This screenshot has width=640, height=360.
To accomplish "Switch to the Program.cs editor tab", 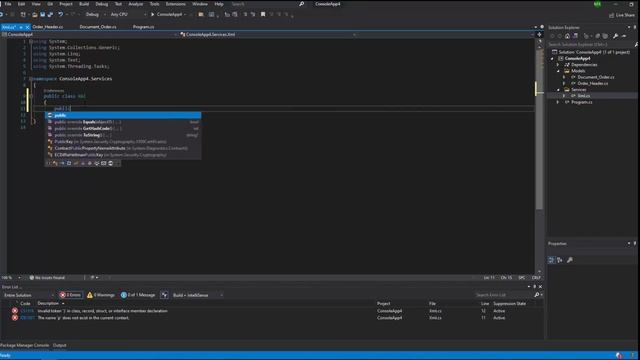I will tap(143, 27).
